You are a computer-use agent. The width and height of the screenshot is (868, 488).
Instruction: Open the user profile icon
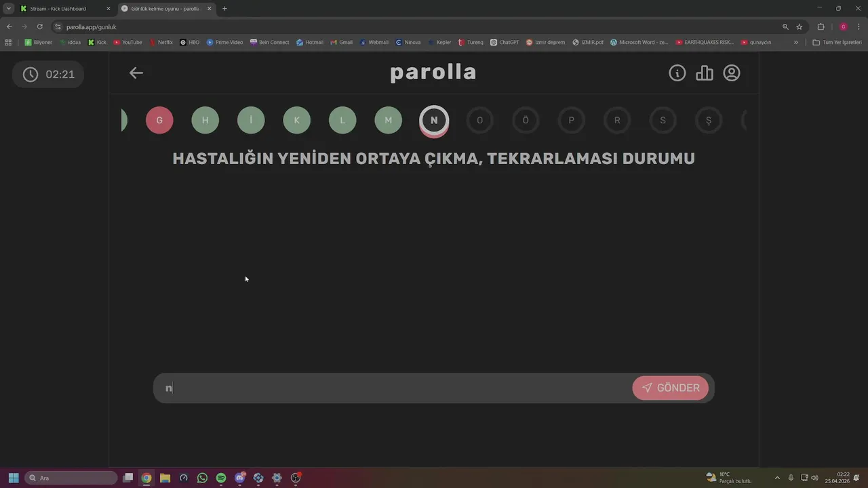[732, 73]
